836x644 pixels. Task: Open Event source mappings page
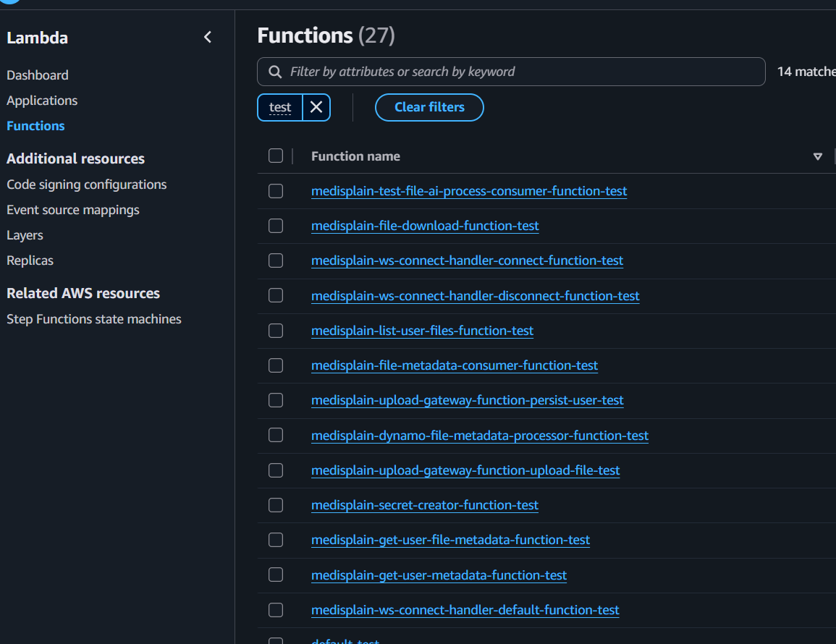(73, 210)
